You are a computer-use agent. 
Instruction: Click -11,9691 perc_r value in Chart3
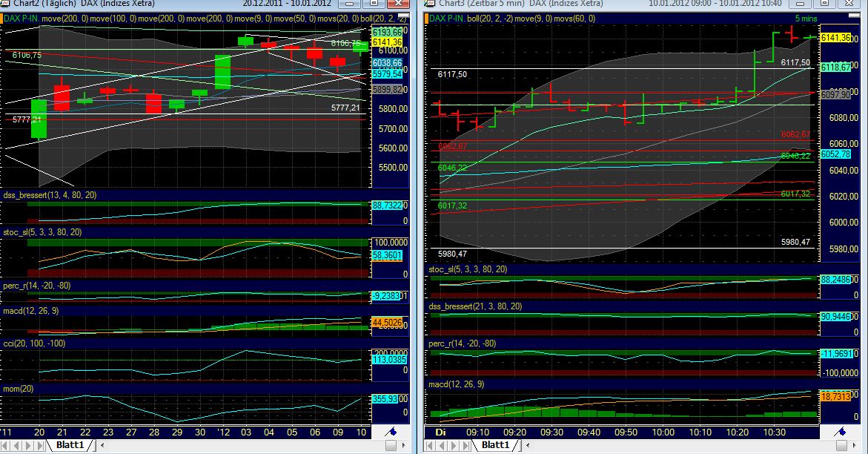click(836, 354)
